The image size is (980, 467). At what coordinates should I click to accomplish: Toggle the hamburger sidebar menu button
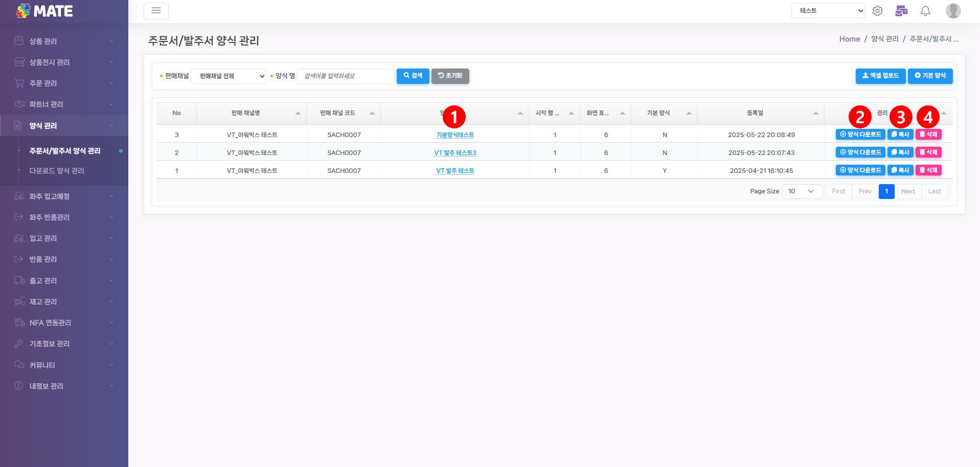(156, 11)
